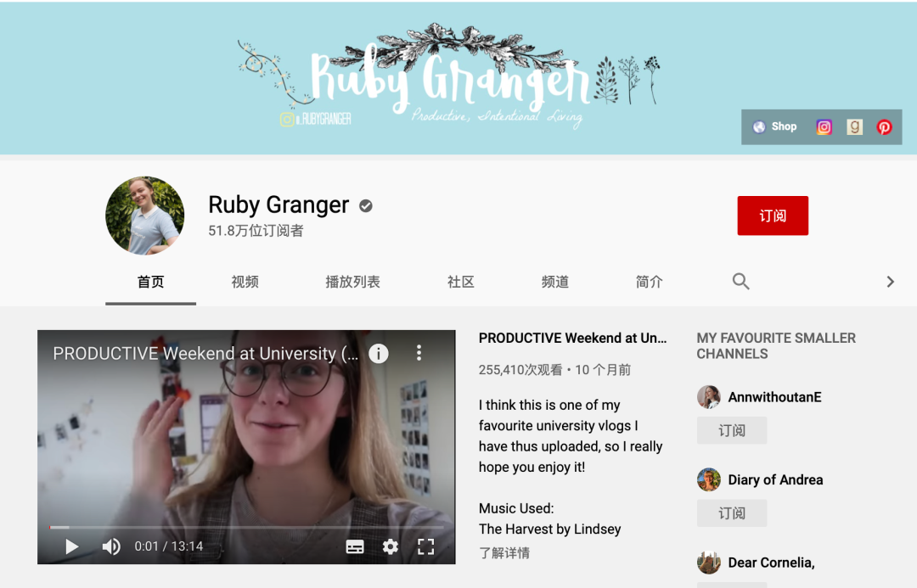Click the Instagram handle in banner artwork
Viewport: 917px width, 588px height.
coord(316,120)
